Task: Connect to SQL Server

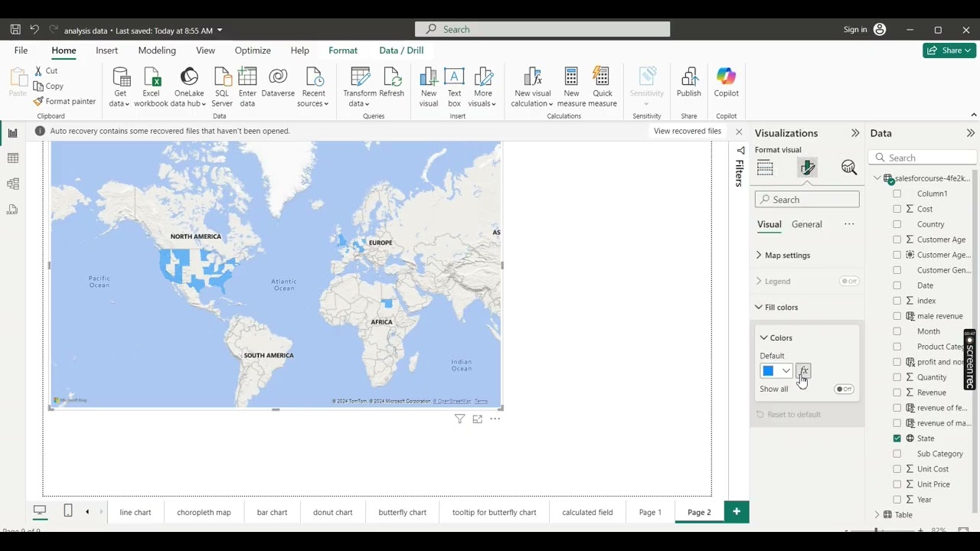Action: coord(222,86)
